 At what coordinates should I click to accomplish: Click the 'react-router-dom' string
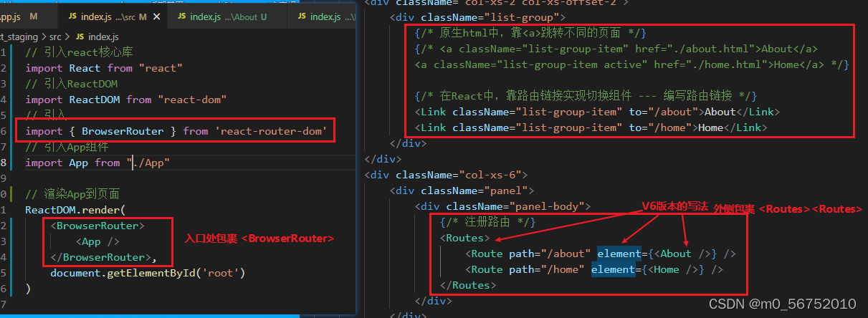pos(271,131)
